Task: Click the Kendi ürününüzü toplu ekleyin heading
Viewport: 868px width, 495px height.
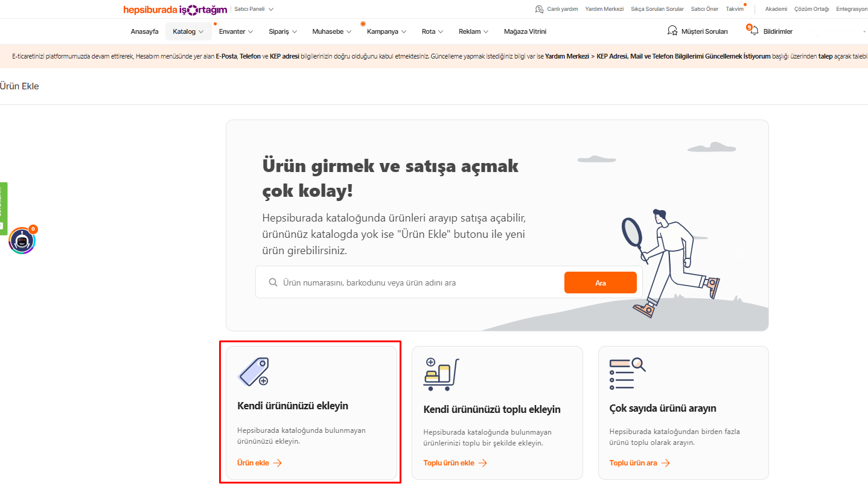Action: coord(492,409)
